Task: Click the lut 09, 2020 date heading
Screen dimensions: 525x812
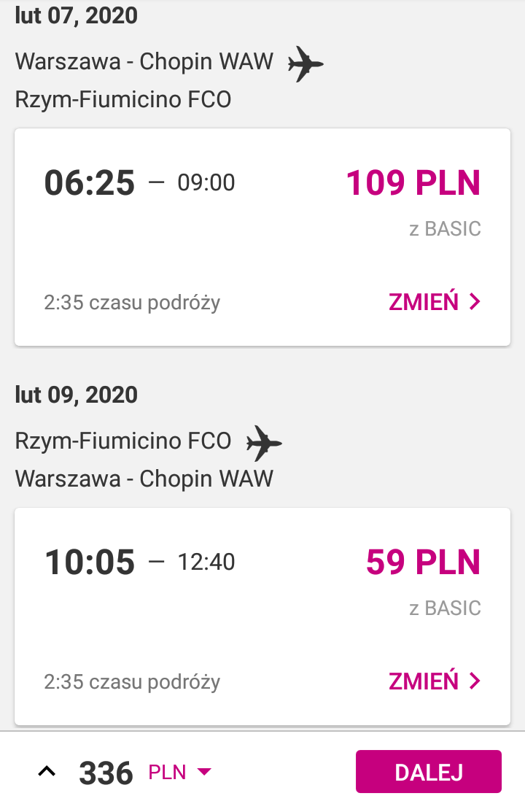Action: click(76, 395)
